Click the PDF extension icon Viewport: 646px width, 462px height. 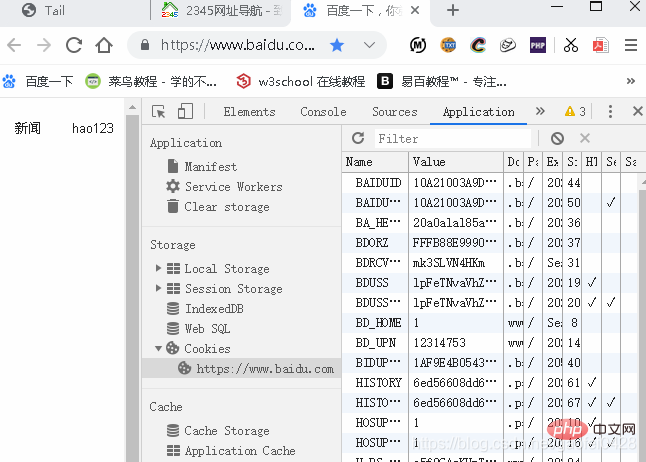[x=601, y=45]
